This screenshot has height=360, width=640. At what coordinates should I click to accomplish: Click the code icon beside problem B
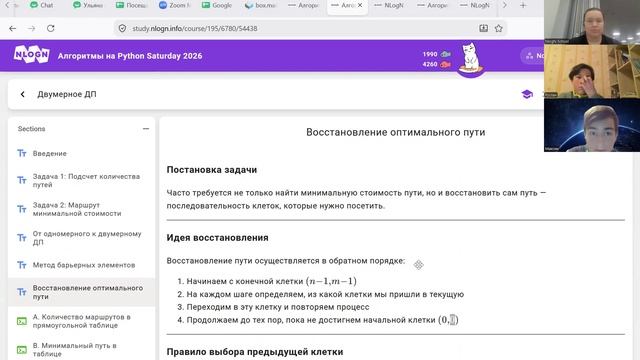click(x=22, y=350)
